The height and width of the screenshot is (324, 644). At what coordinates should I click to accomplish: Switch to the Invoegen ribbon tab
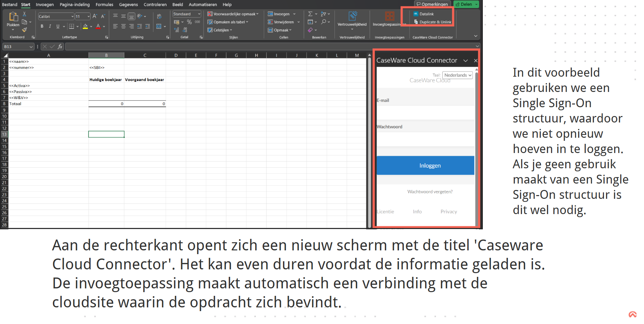coord(45,4)
